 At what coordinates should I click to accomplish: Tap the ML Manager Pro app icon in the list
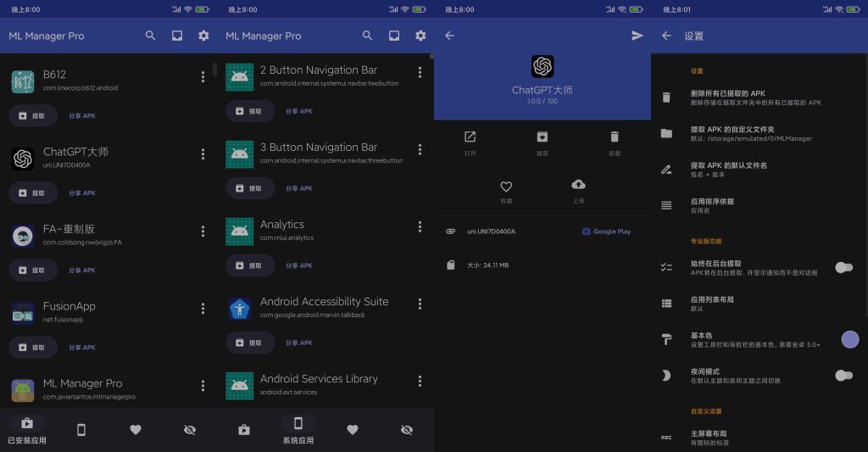(23, 390)
